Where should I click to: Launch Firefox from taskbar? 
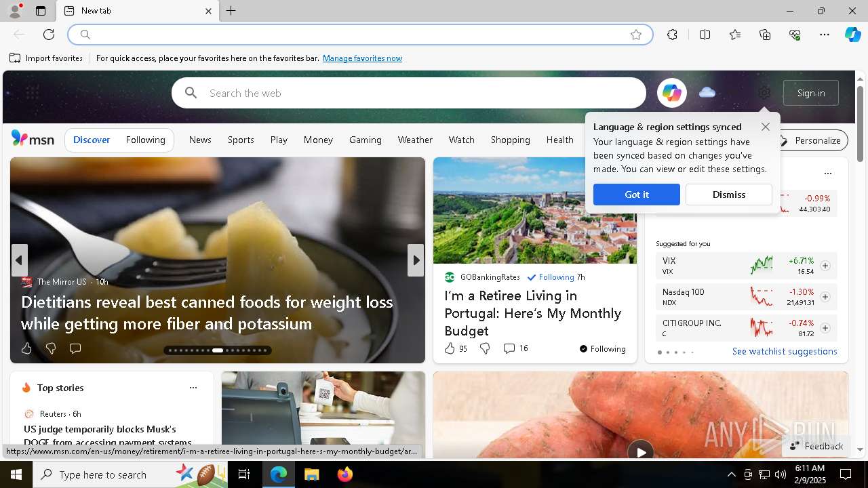(x=344, y=474)
